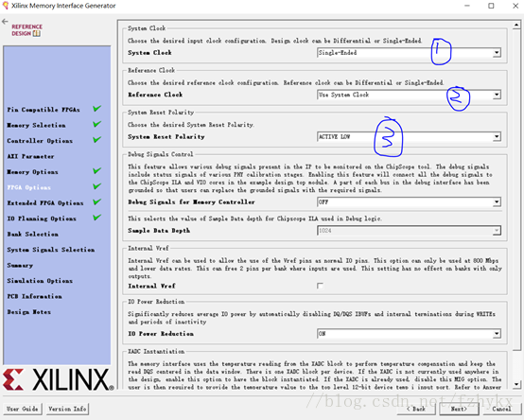
Task: Click the green checkmark beside IO Planning Options
Action: point(96,218)
